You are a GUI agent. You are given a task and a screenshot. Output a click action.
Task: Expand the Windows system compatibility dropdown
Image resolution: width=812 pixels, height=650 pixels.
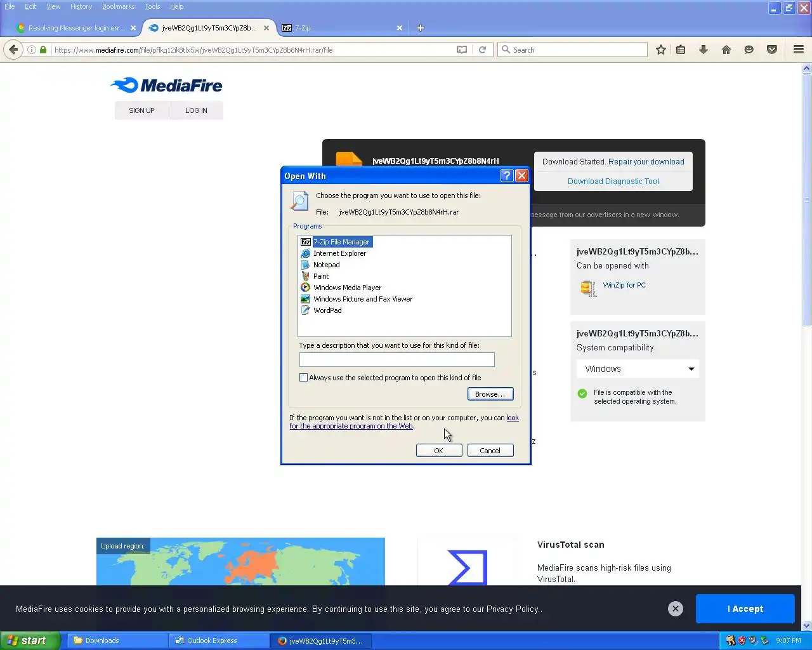638,369
